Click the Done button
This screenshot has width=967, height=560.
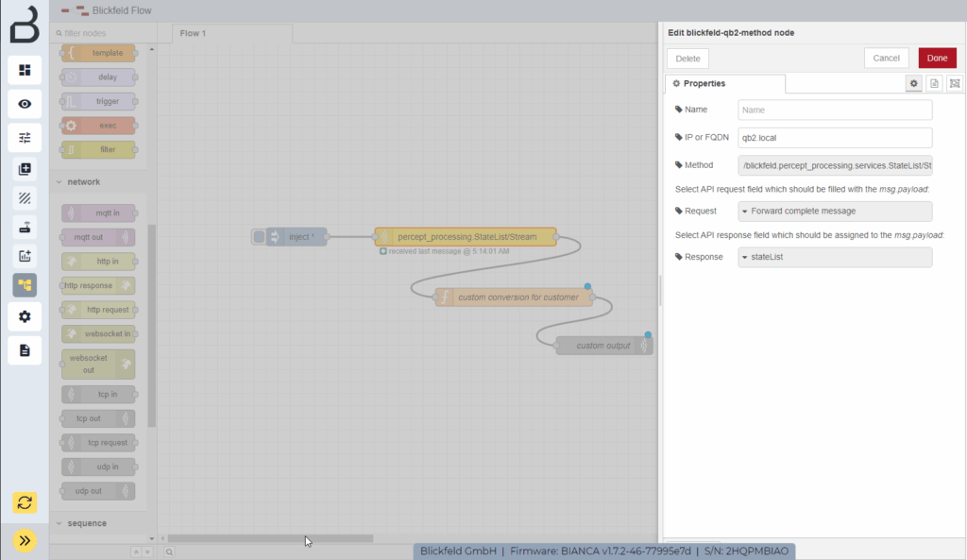pos(936,58)
